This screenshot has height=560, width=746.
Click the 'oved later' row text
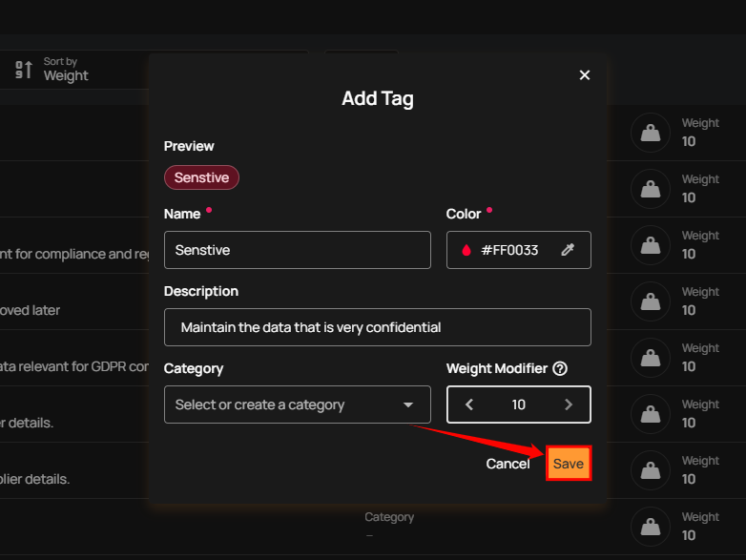click(30, 310)
